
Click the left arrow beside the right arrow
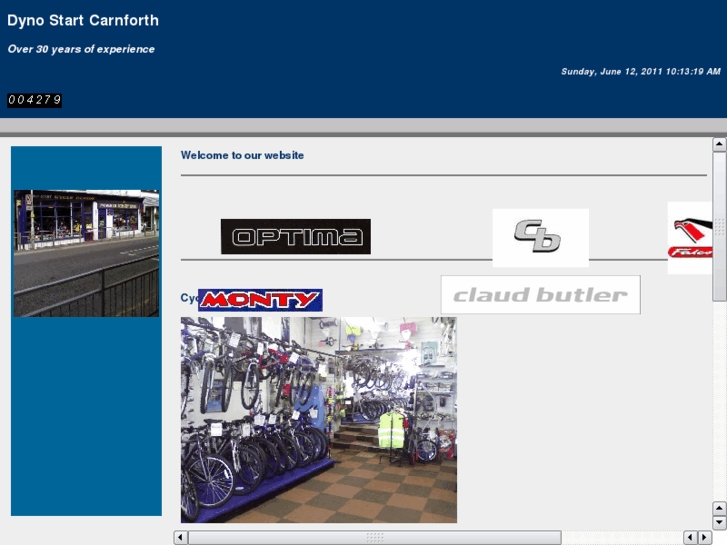click(690, 538)
